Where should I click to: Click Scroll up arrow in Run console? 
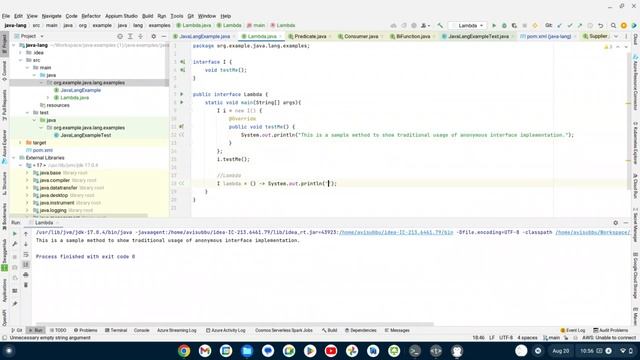coord(26,233)
